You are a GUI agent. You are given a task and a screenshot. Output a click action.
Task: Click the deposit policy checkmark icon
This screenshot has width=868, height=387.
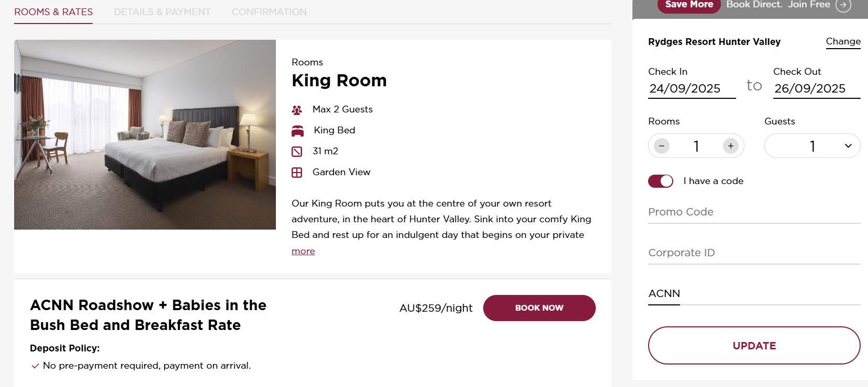(35, 366)
